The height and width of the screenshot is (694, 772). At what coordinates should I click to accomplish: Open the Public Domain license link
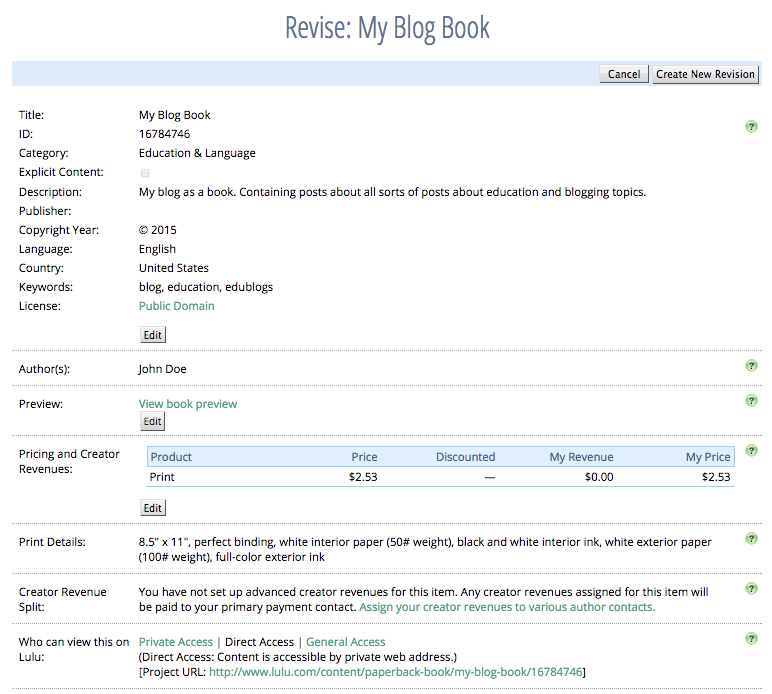(x=176, y=306)
